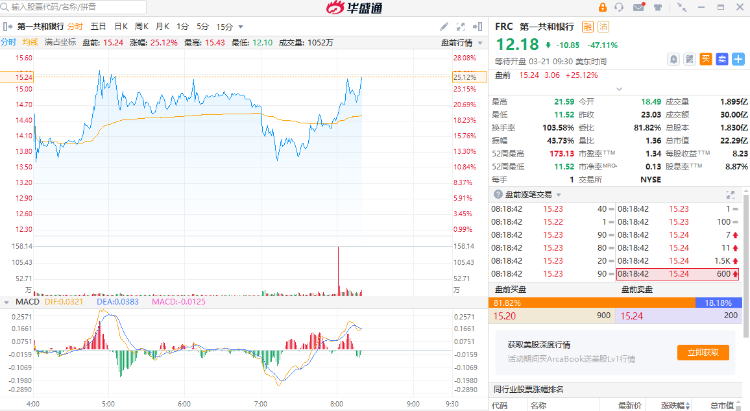Open the 15分 interval dropdown arrow
Image resolution: width=750 pixels, height=411 pixels.
pyautogui.click(x=241, y=27)
